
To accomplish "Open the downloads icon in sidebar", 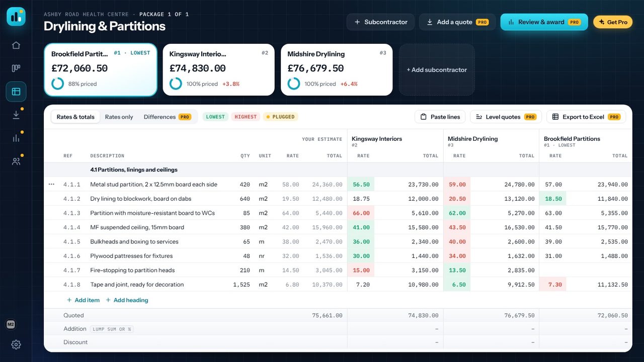I will 16,115.
